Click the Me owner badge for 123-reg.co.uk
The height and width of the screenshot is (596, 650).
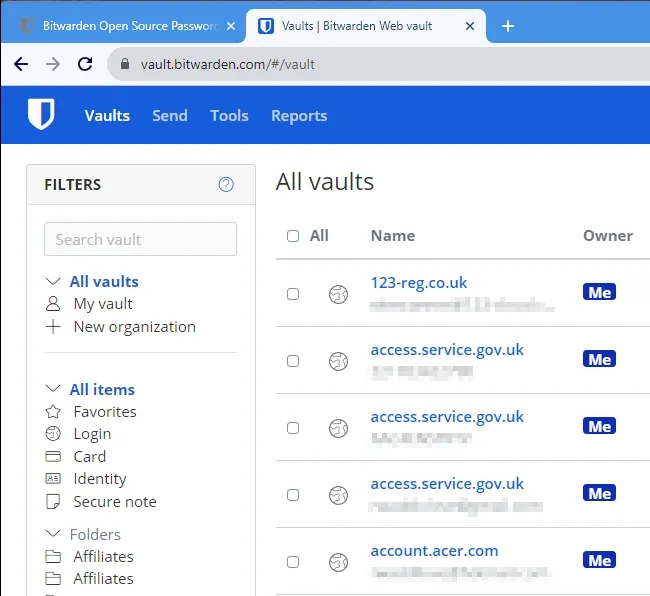(599, 292)
